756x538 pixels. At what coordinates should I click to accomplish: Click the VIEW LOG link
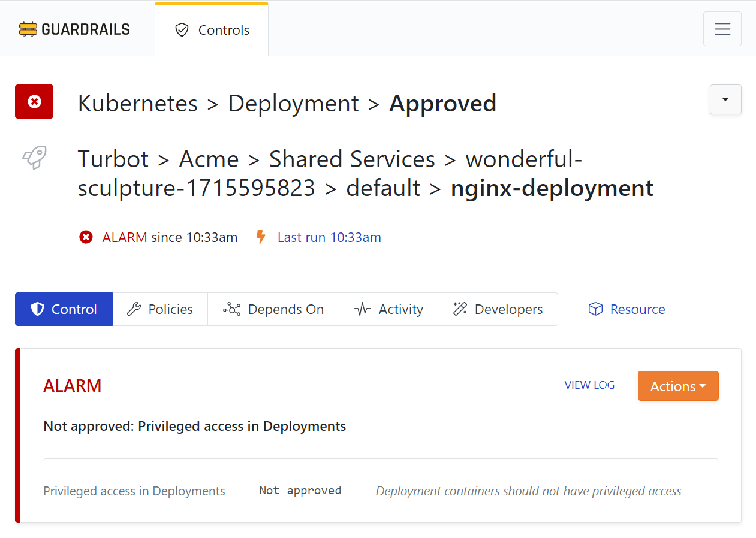click(589, 385)
